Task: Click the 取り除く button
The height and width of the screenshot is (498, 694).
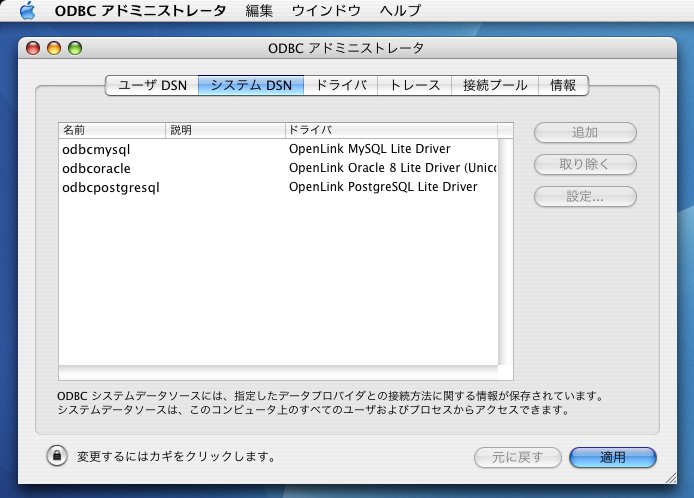Action: point(585,164)
